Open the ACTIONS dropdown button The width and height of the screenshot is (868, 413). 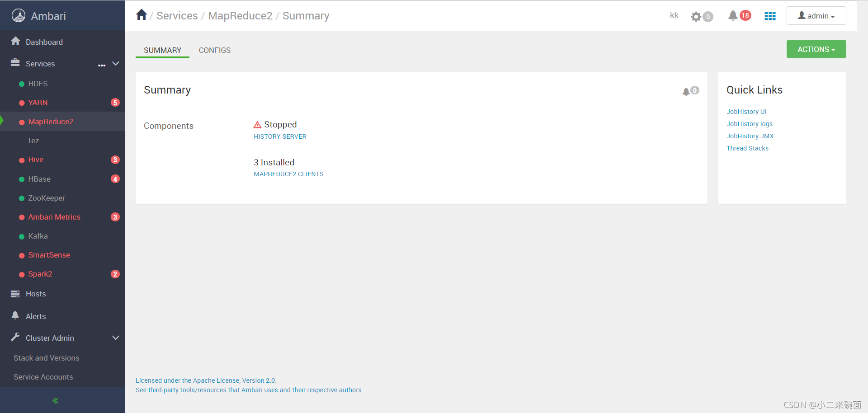coord(816,49)
